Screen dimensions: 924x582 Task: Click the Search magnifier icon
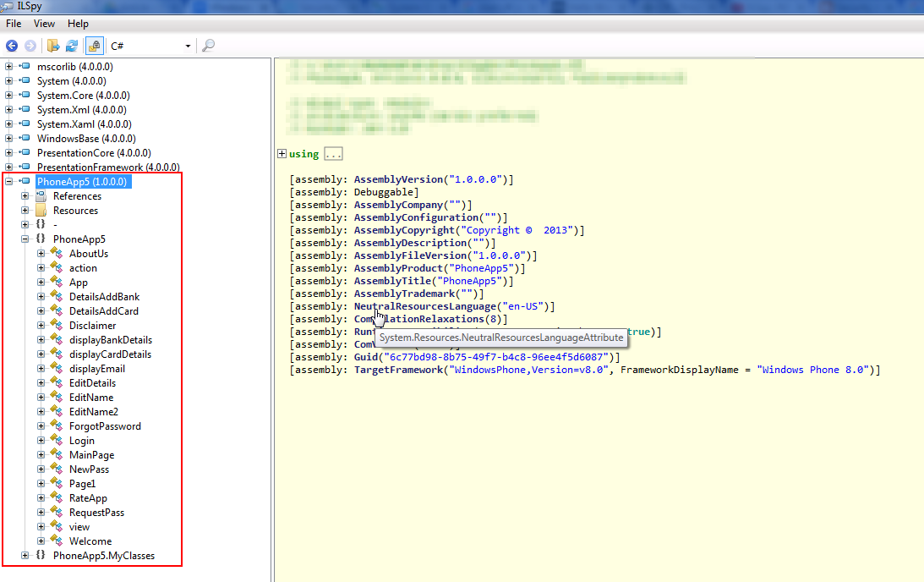point(208,46)
